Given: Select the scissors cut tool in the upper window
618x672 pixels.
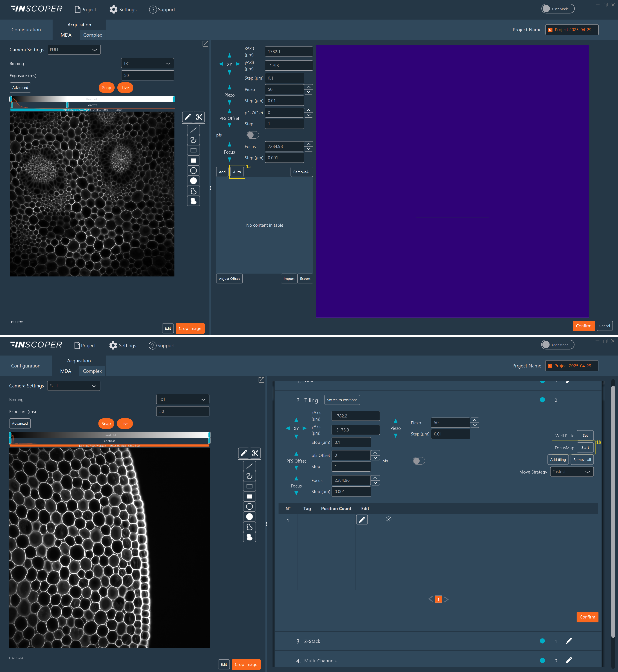Looking at the screenshot, I should pyautogui.click(x=199, y=117).
